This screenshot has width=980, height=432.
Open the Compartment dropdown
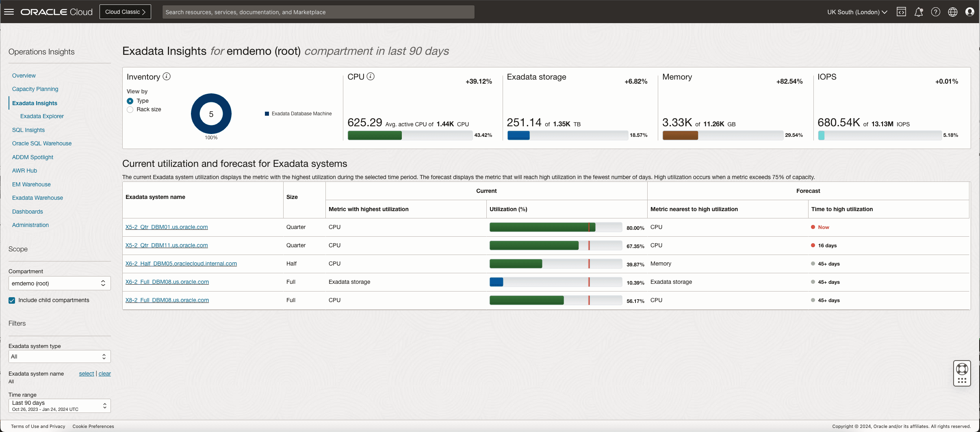click(59, 283)
